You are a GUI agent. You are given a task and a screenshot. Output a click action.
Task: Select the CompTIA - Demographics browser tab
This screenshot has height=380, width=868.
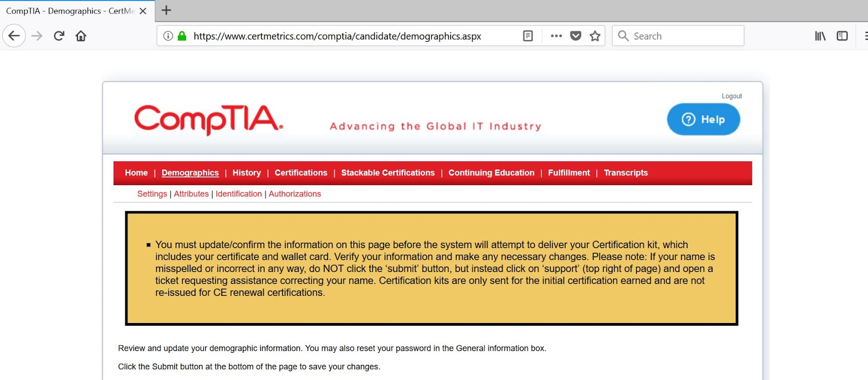[x=77, y=11]
